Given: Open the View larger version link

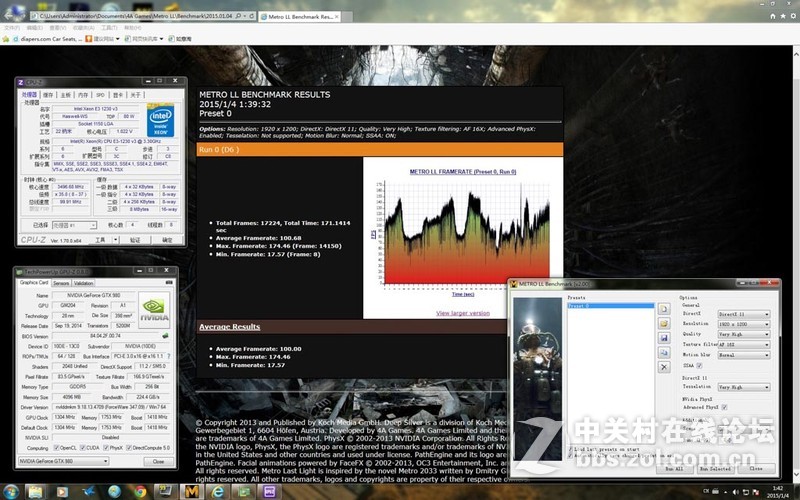Looking at the screenshot, I should click(463, 313).
